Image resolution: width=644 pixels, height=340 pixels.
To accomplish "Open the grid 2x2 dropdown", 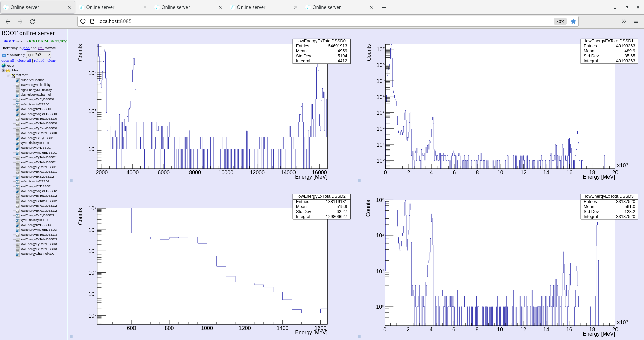I will 38,54.
